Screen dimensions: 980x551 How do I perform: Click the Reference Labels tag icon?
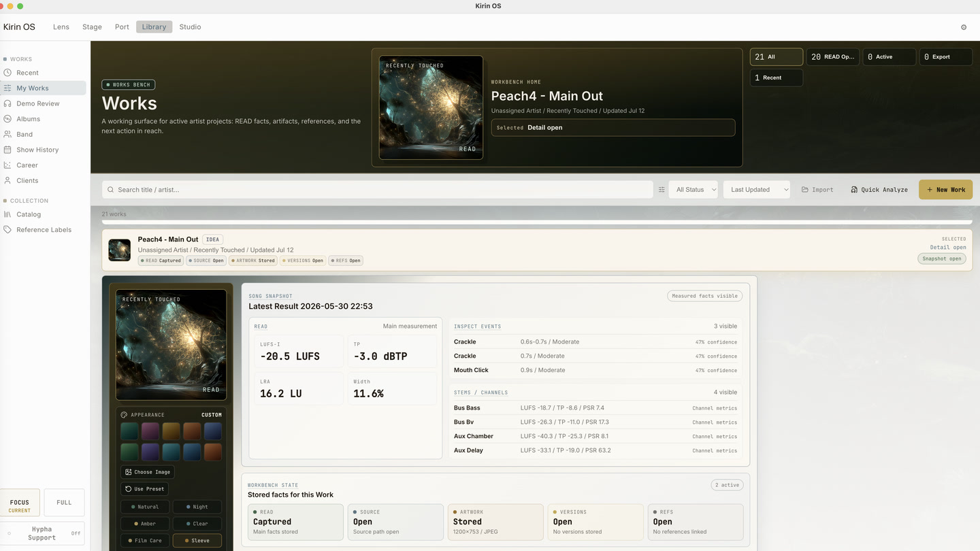tap(7, 230)
